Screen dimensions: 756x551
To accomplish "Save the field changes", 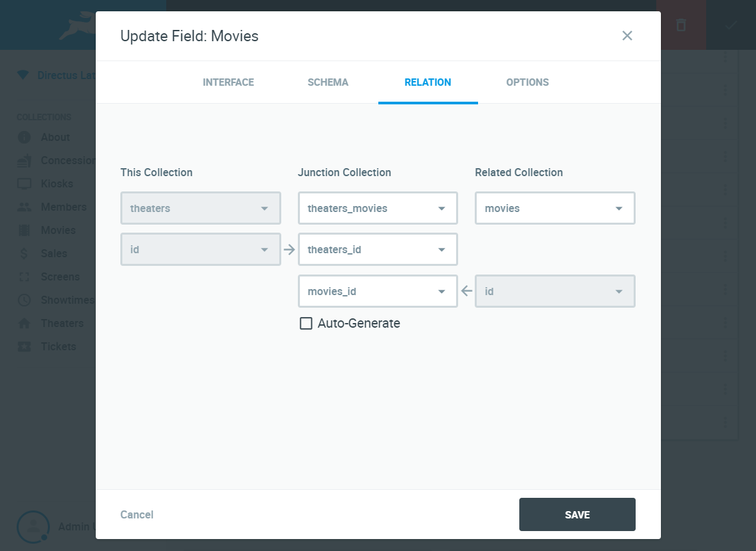I will 577,515.
